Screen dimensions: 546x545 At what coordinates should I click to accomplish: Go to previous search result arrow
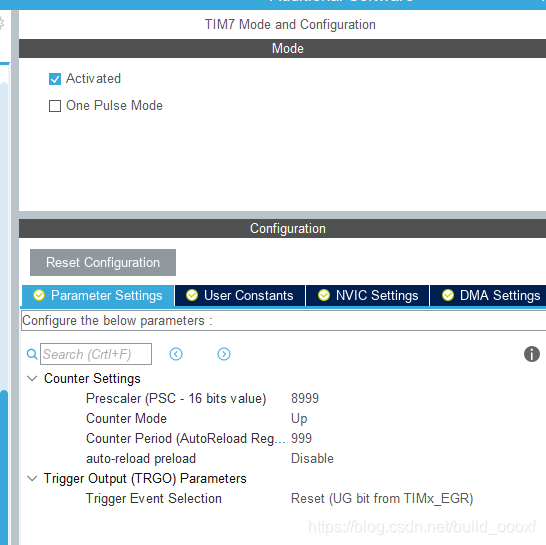click(x=176, y=354)
